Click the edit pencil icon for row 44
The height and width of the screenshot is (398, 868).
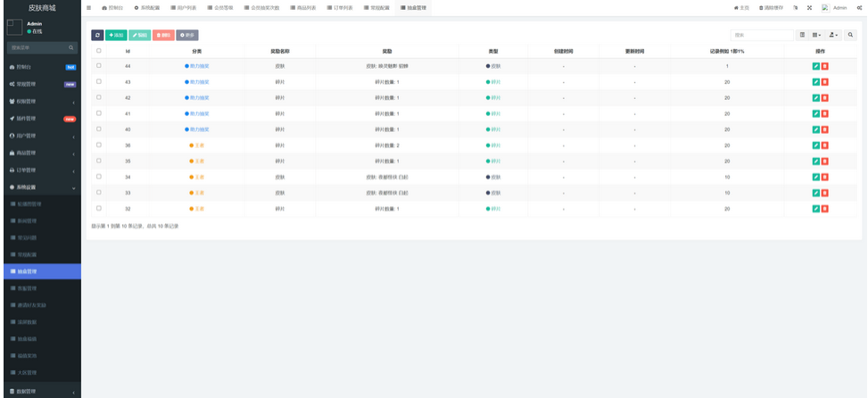(x=815, y=66)
